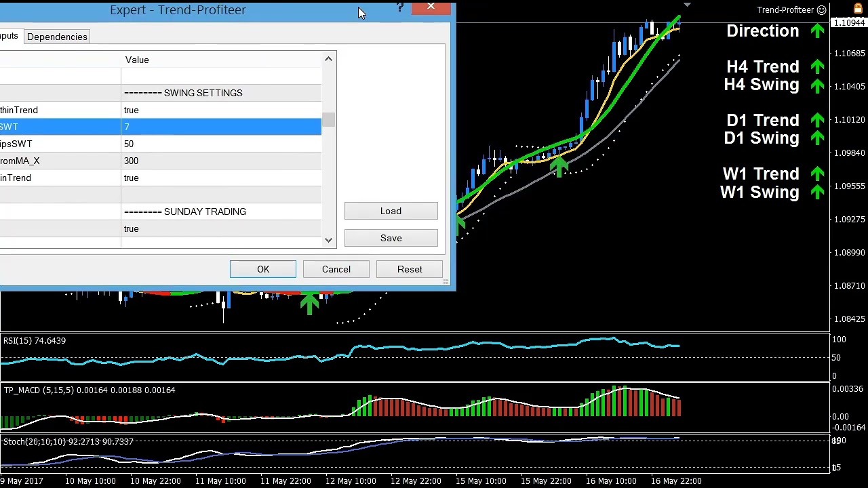
Task: Click the orange lock icon
Action: click(x=859, y=8)
